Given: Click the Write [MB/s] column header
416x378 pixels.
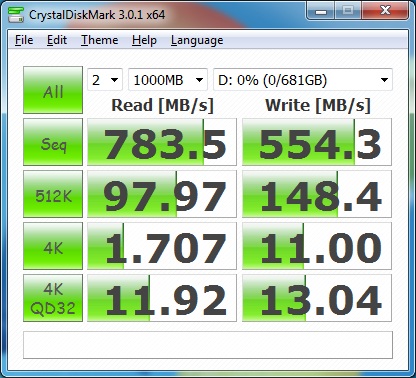Looking at the screenshot, I should (x=318, y=106).
